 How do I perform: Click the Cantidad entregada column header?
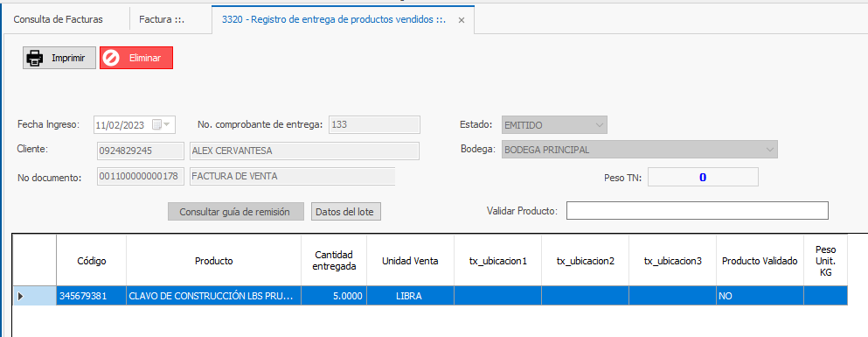334,261
